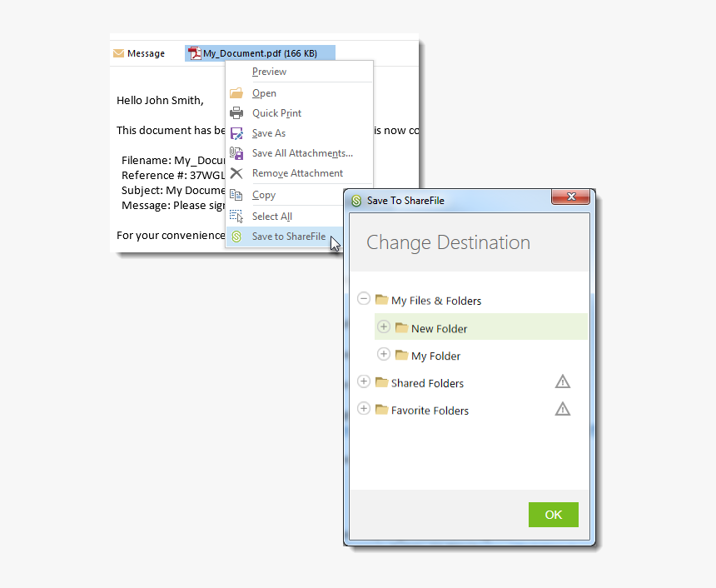Click the green ShareFile icon in context menu
This screenshot has width=716, height=588.
(x=236, y=237)
